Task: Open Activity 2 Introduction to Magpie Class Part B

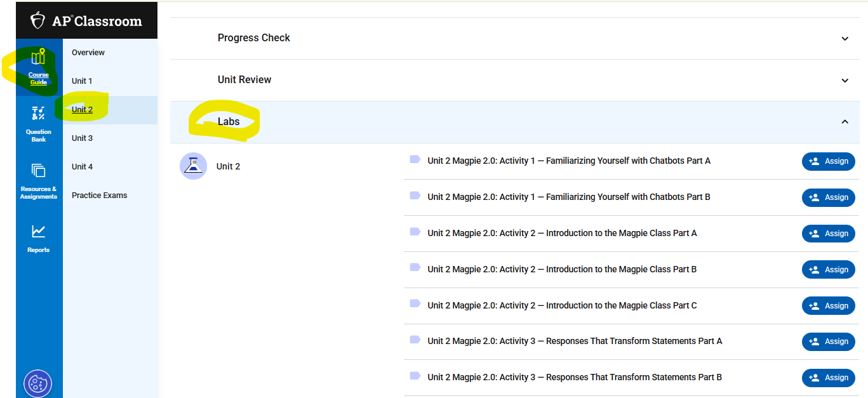Action: (562, 270)
